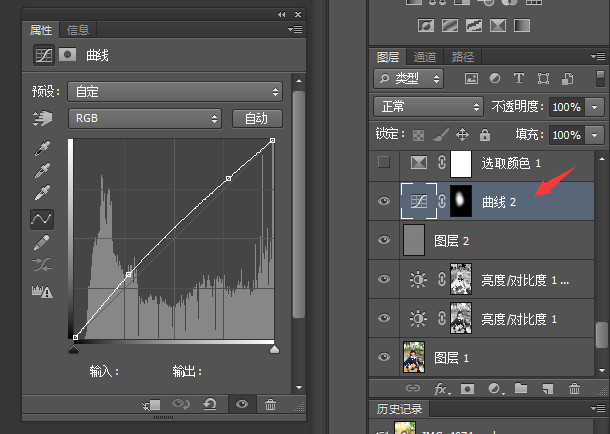The height and width of the screenshot is (434, 610).
Task: Switch to the 通道 tab
Action: tap(425, 57)
